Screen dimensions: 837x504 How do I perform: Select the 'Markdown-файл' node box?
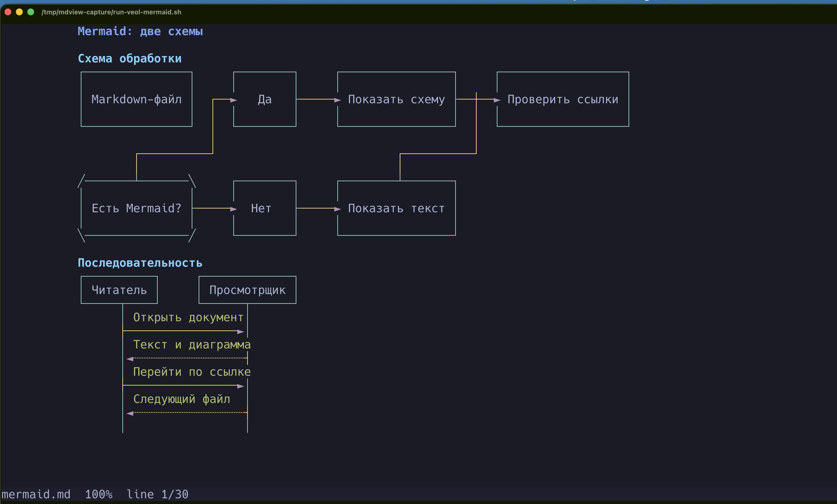click(136, 99)
